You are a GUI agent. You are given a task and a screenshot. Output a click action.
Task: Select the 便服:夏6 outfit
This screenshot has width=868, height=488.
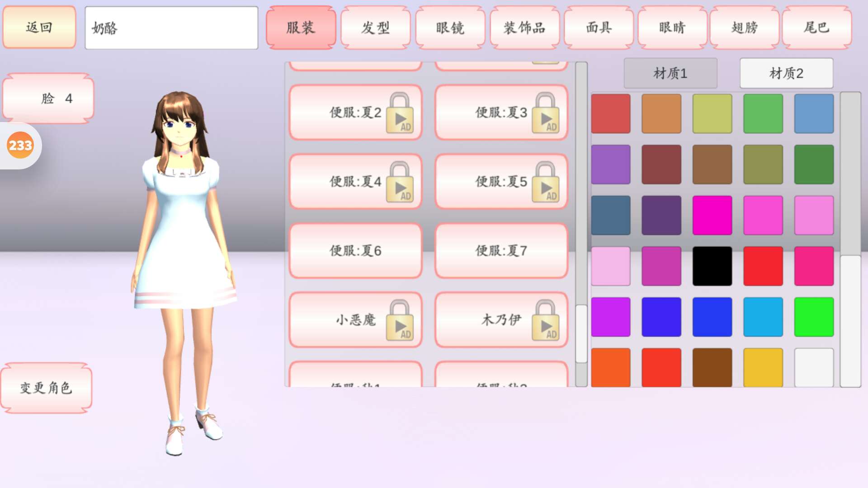coord(355,251)
